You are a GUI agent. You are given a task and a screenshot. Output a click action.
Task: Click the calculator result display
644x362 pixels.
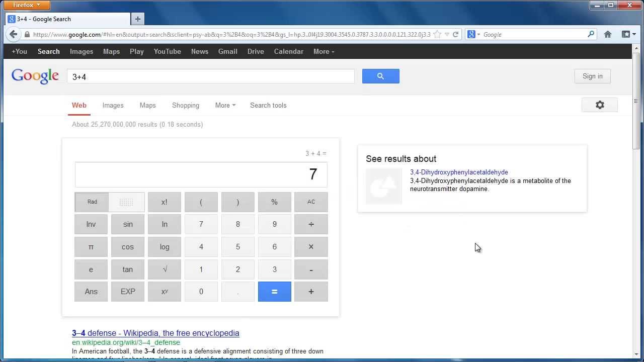pyautogui.click(x=201, y=174)
